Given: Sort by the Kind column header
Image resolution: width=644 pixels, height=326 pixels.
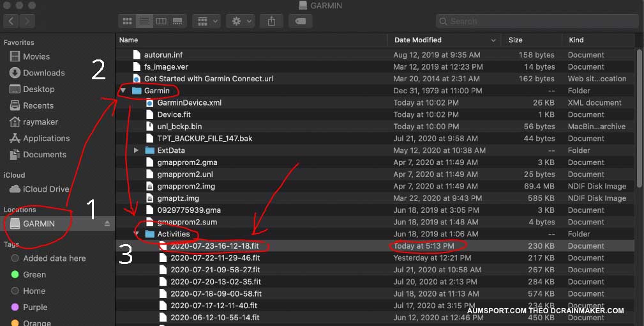Looking at the screenshot, I should (599, 40).
